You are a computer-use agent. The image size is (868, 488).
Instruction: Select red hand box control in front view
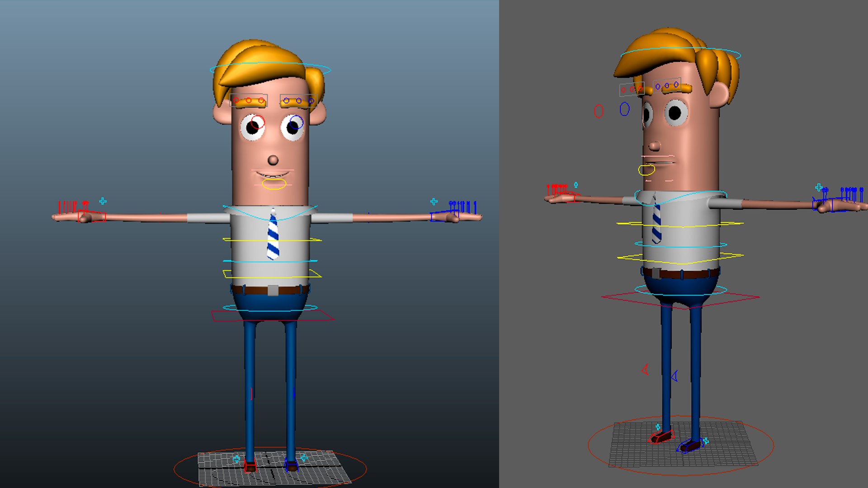tap(92, 216)
